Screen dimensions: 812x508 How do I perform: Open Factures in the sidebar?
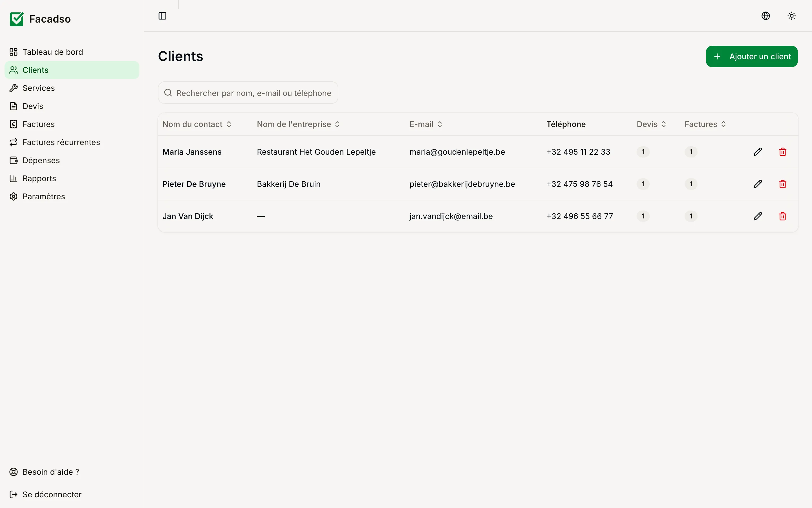tap(72, 124)
